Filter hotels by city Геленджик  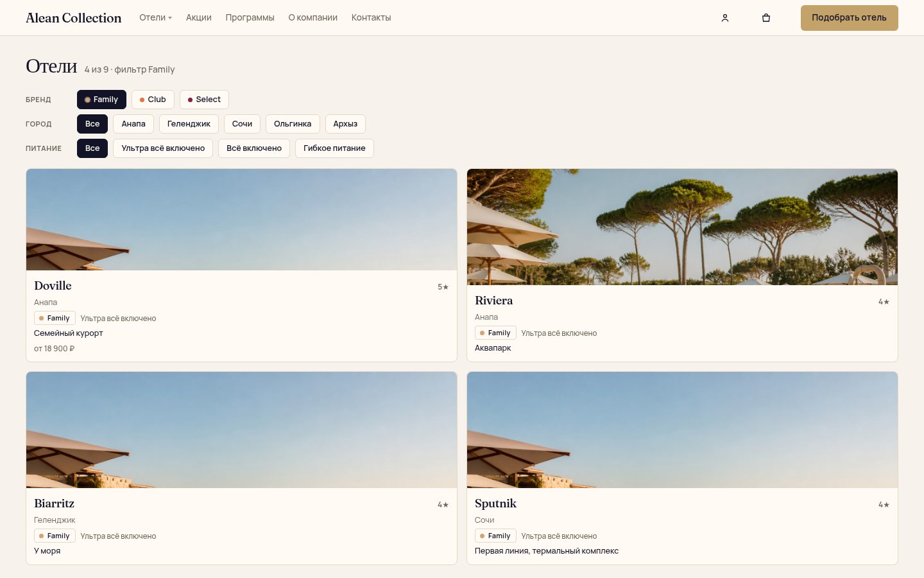pyautogui.click(x=189, y=124)
